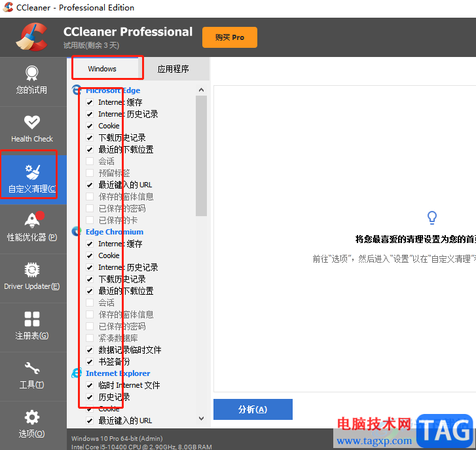Enable Microsoft Edge 预留标签 checkbox

(90, 173)
